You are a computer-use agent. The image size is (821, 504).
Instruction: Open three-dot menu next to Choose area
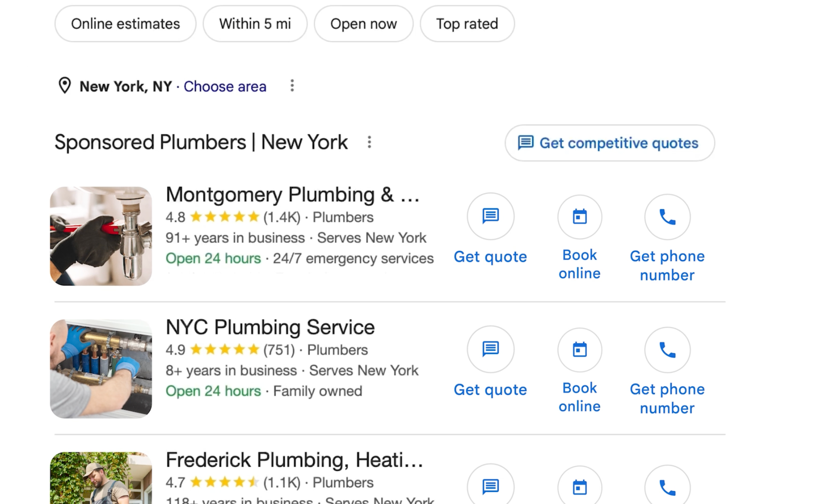pos(292,86)
